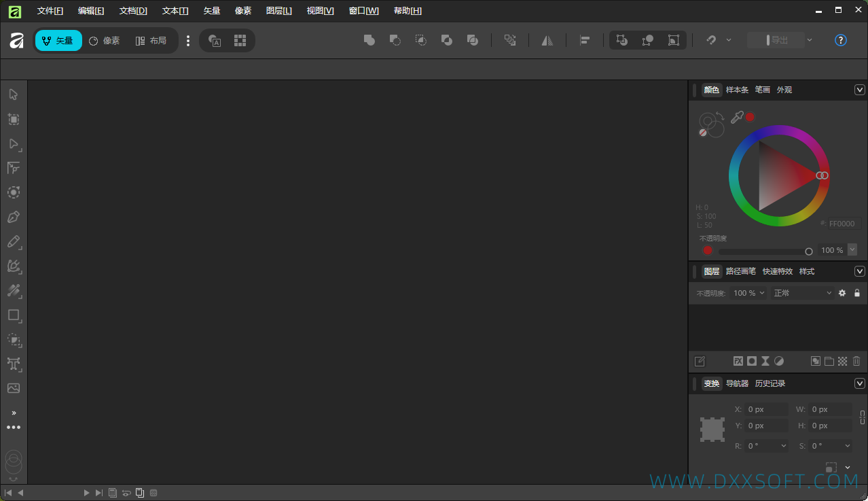
Task: Click the color opacity slider handle
Action: click(808, 252)
